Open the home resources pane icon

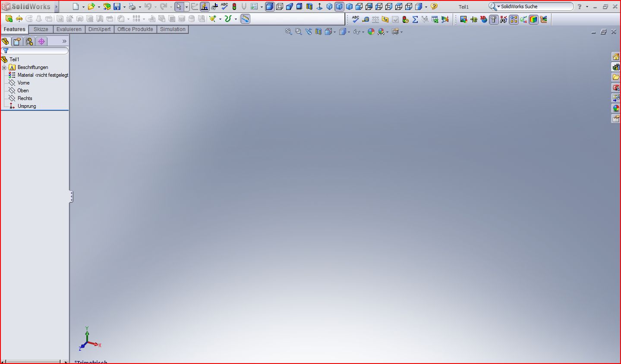click(616, 56)
